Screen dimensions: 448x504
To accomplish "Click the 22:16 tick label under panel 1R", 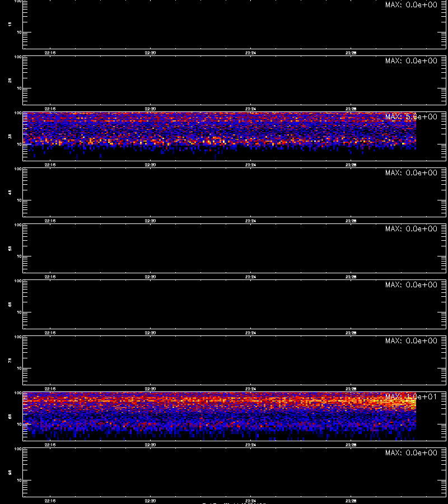I will click(x=50, y=53).
